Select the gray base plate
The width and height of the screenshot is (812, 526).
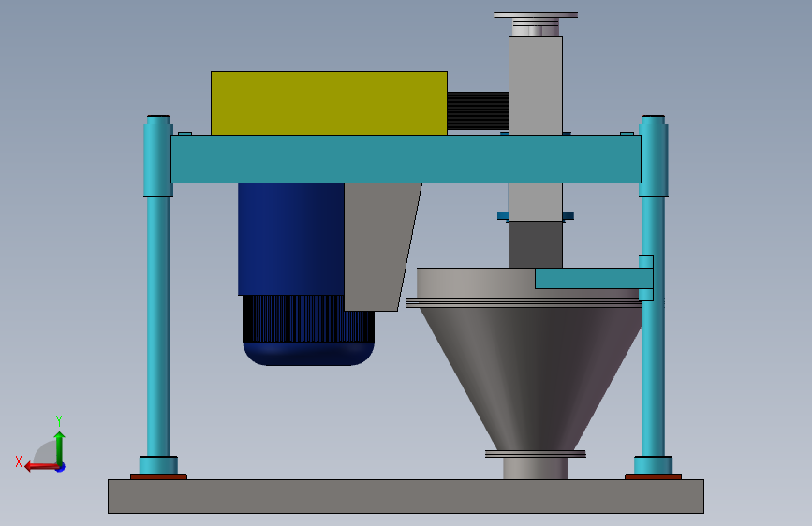tap(406, 496)
